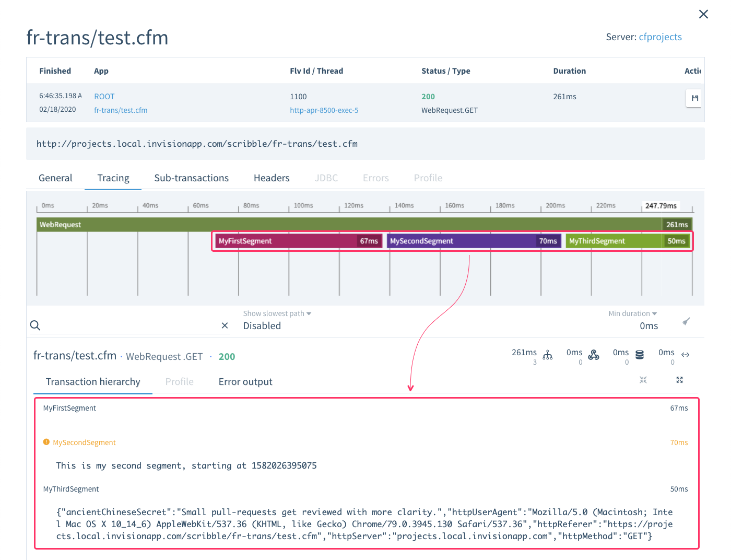
Task: Click the collapse-all arrows icon
Action: (x=643, y=380)
